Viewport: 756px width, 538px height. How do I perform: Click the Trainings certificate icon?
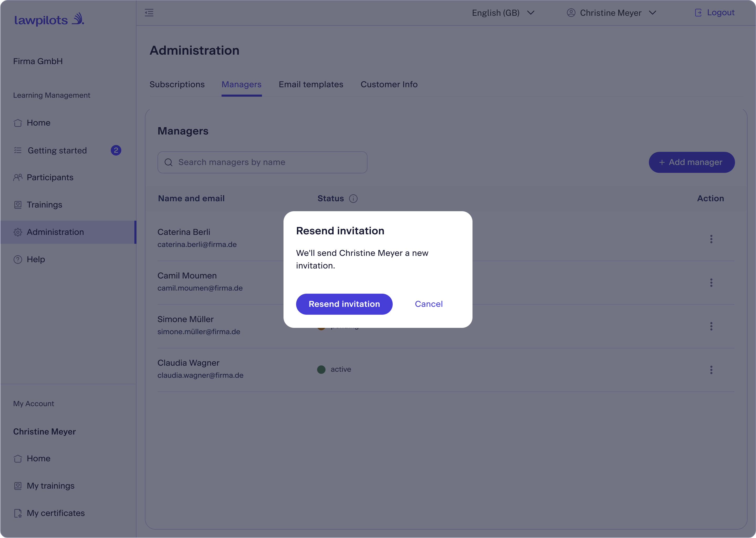(x=18, y=205)
